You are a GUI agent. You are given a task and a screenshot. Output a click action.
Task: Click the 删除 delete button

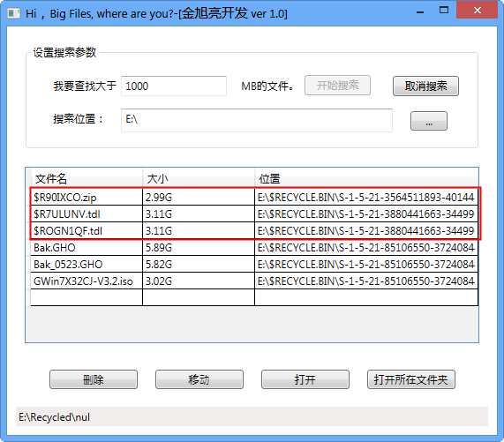click(94, 379)
